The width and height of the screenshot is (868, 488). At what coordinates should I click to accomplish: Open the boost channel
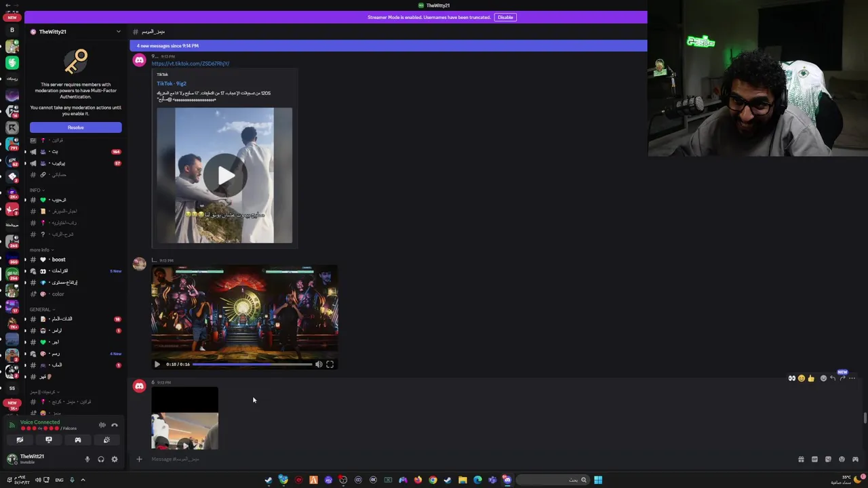75,260
